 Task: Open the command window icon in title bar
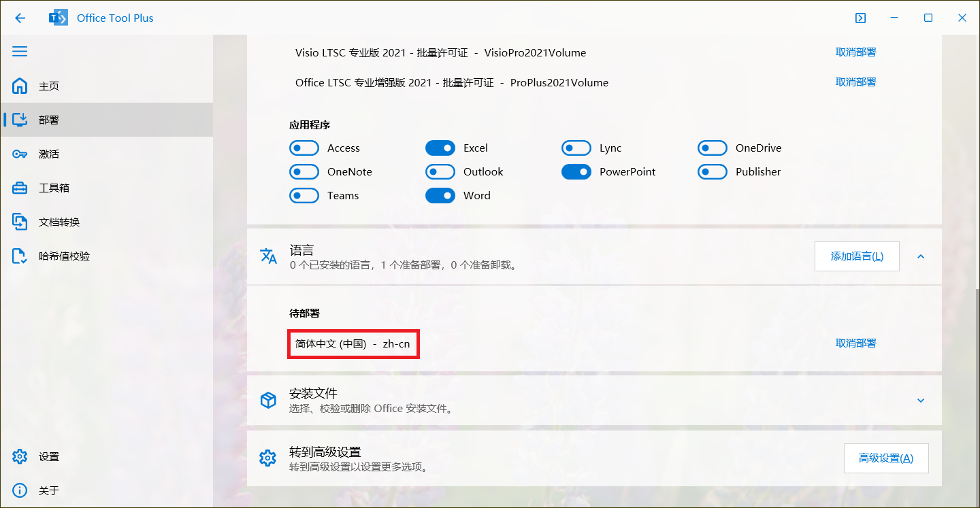pos(860,18)
